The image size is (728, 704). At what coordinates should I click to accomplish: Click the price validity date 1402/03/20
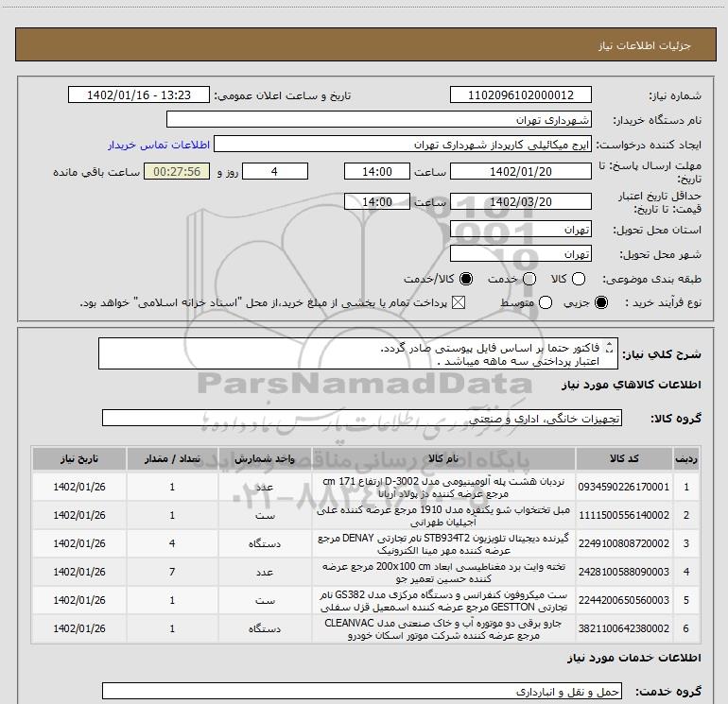520,201
